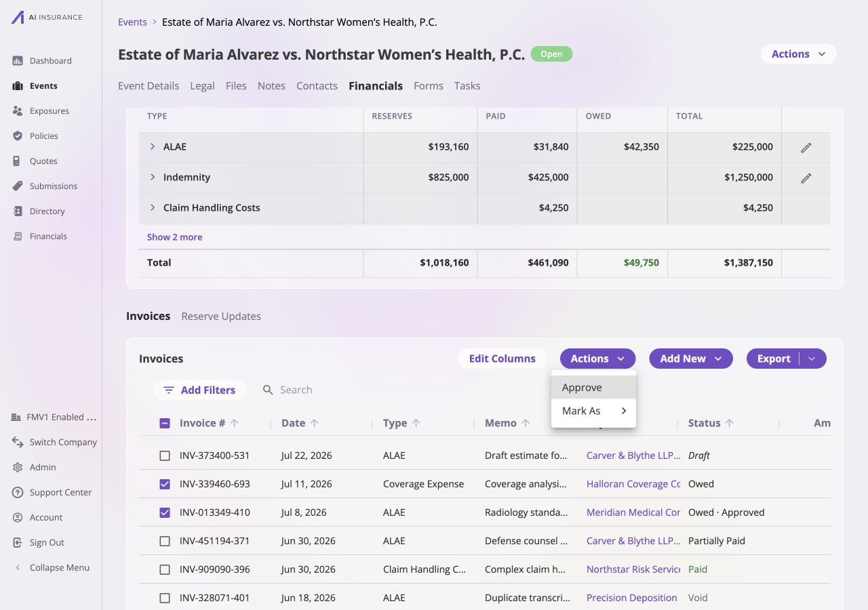Screen dimensions: 868x610
Task: Check the box for INV-451194-371
Action: pos(165,542)
